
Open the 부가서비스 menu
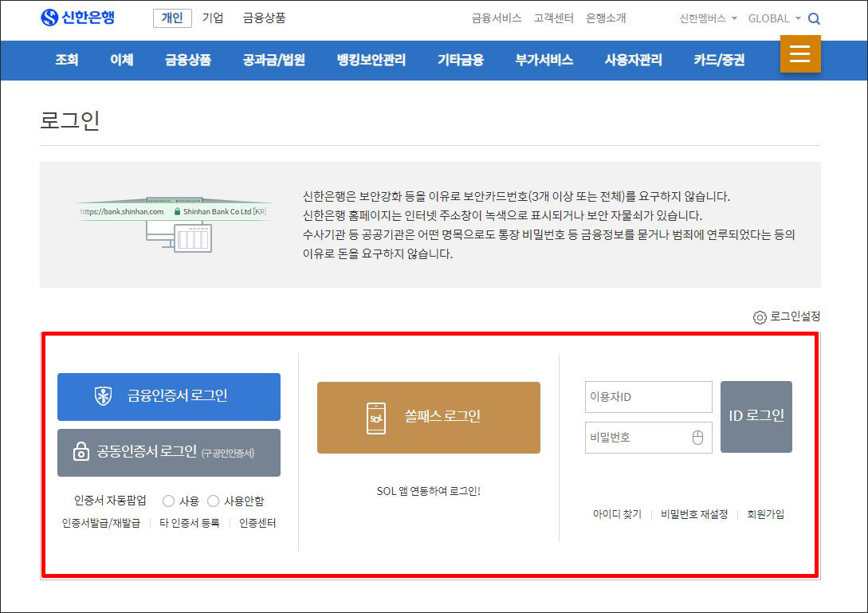click(544, 59)
